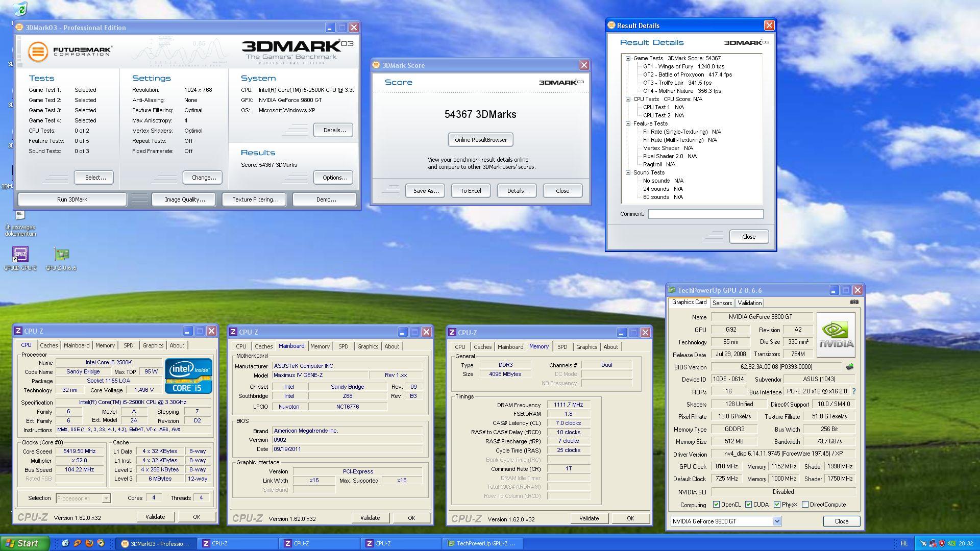The image size is (980, 551).
Task: Click the Online ResultBrowser button
Action: [481, 140]
